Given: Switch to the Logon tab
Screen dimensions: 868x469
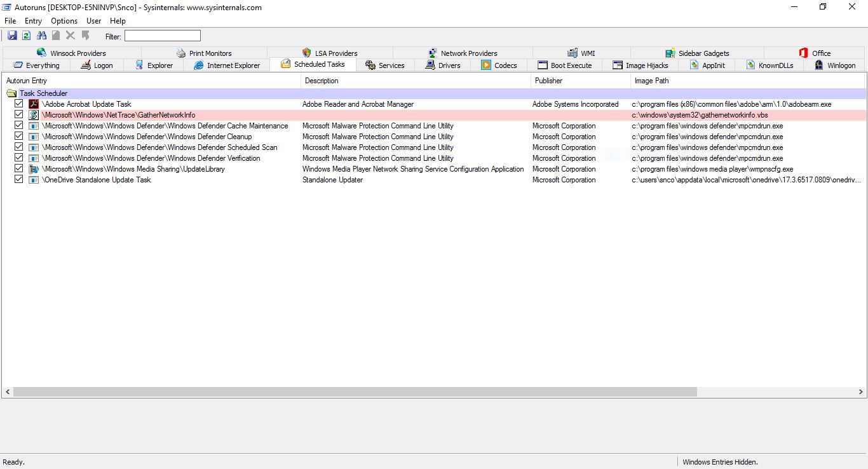Looking at the screenshot, I should point(97,65).
